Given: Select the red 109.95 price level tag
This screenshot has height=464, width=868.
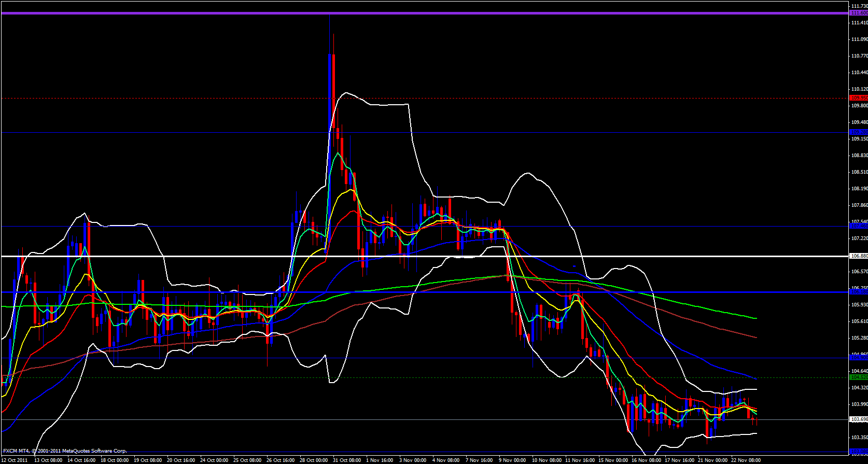Looking at the screenshot, I should click(x=858, y=97).
